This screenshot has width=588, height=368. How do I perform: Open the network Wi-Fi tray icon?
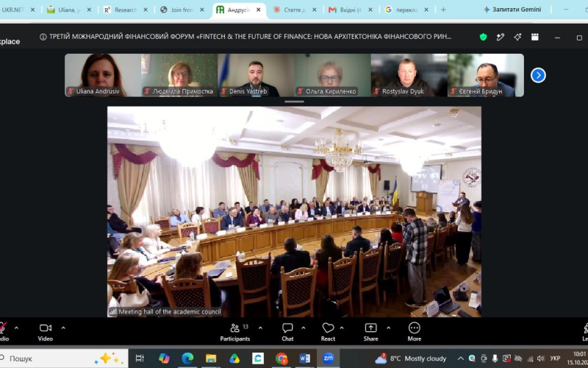[x=530, y=358]
